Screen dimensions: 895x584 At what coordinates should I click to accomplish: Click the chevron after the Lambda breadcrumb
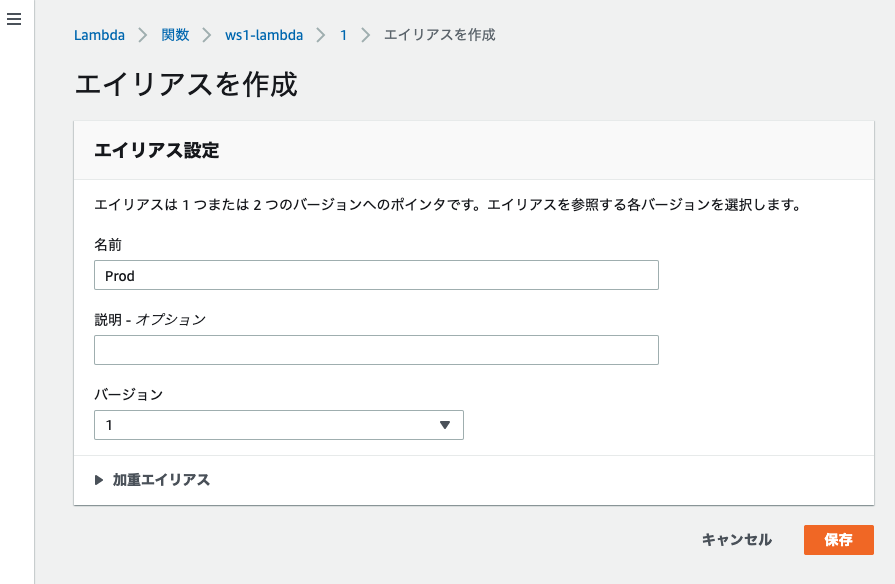143,35
